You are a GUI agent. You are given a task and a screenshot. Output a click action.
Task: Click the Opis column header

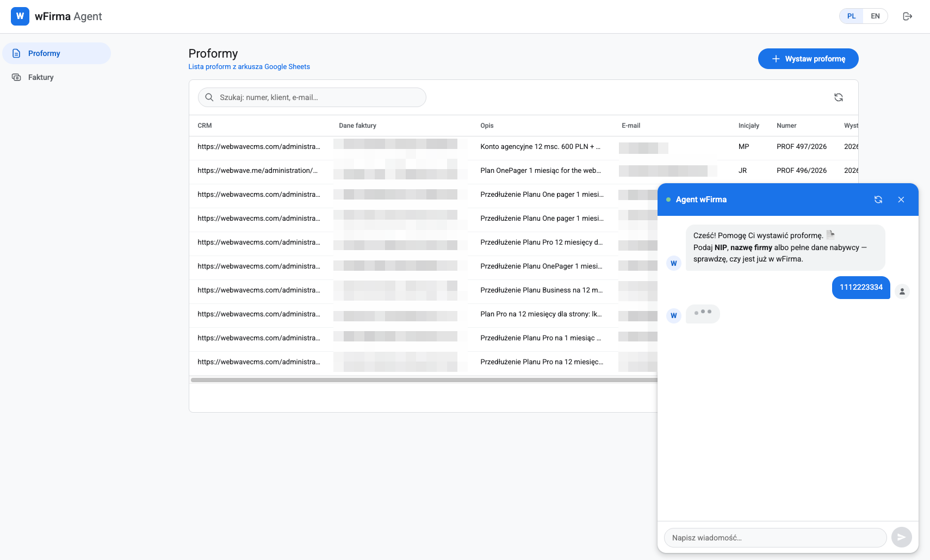[x=487, y=126]
